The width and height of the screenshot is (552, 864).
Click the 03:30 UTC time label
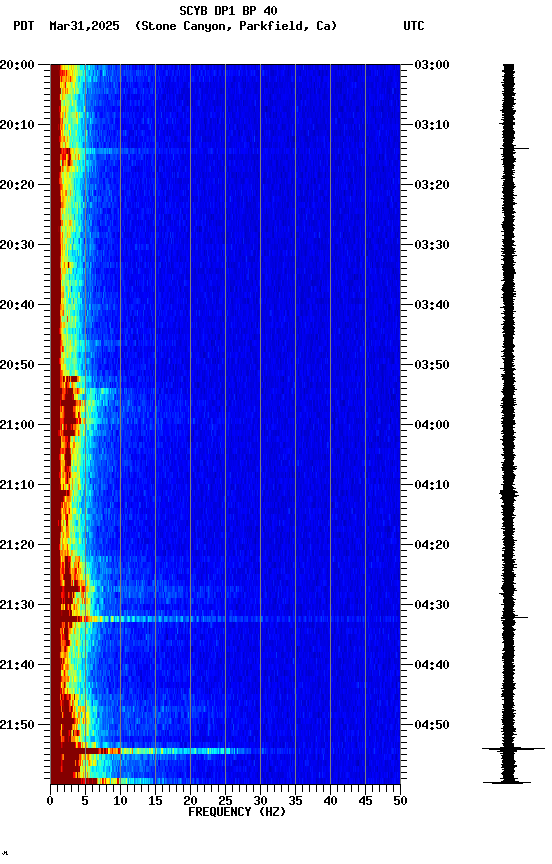432,245
